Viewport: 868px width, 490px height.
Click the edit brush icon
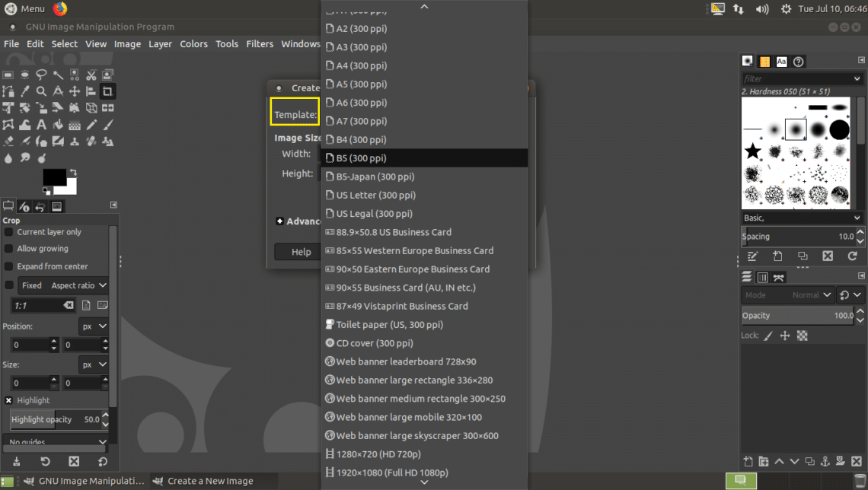coord(752,256)
